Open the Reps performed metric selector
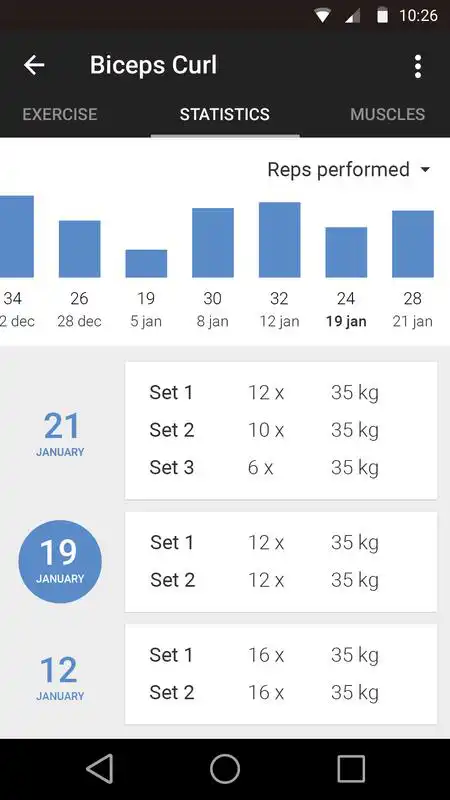Viewport: 450px width, 800px height. point(349,170)
